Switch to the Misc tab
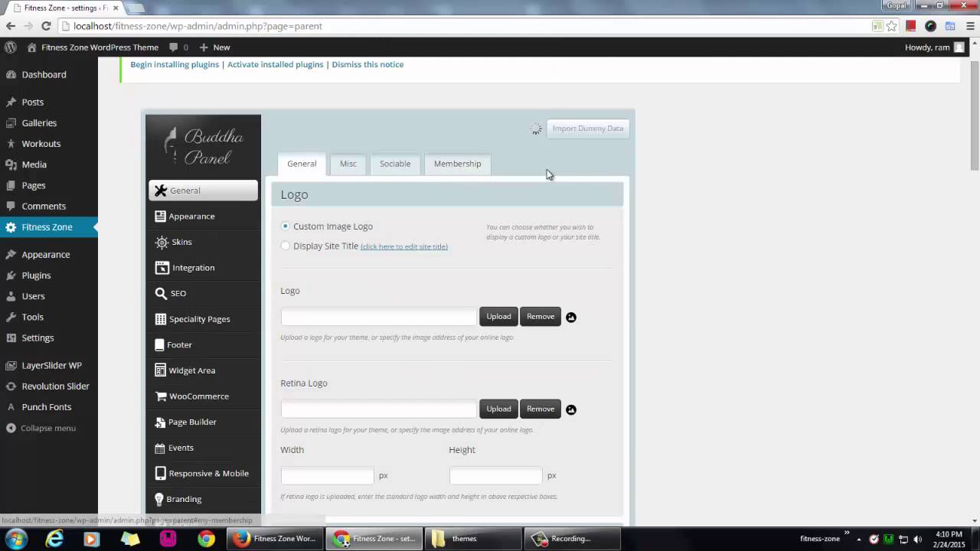The width and height of the screenshot is (980, 551). pyautogui.click(x=348, y=164)
